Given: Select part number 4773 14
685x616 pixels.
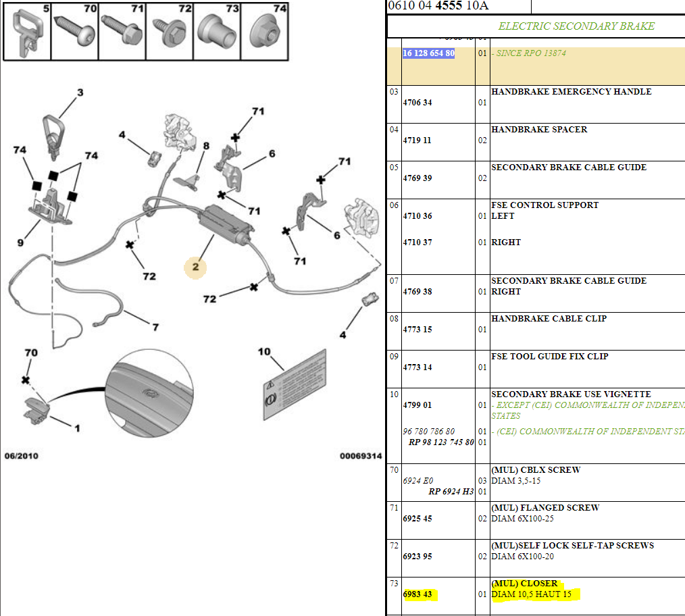Looking at the screenshot, I should point(417,367).
